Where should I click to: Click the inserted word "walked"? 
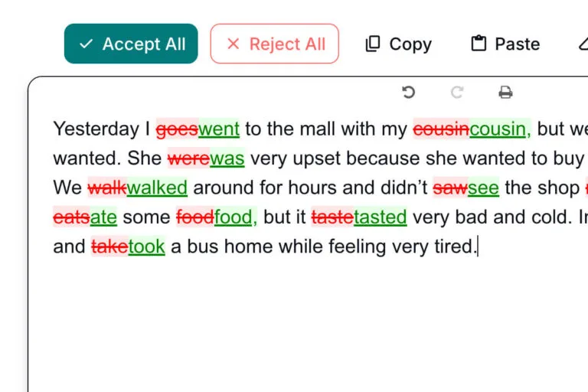pos(157,188)
